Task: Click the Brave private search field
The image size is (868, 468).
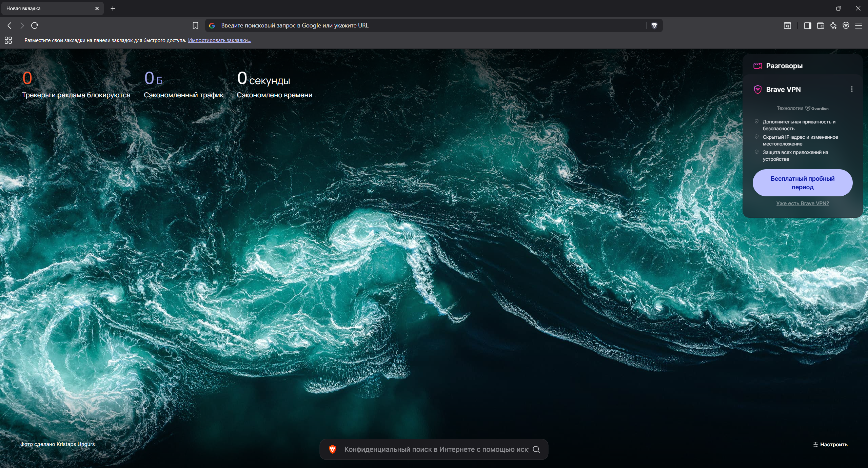Action: coord(436,449)
